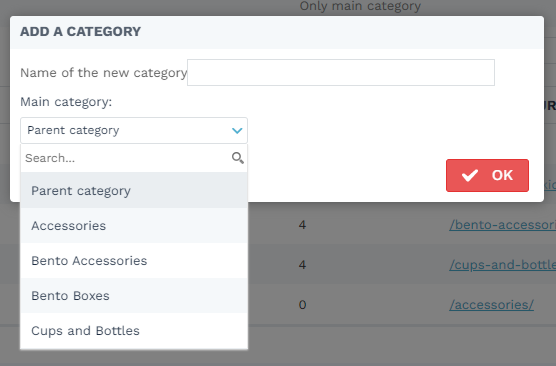Click the Name of the new category label
The image size is (556, 366).
click(104, 73)
